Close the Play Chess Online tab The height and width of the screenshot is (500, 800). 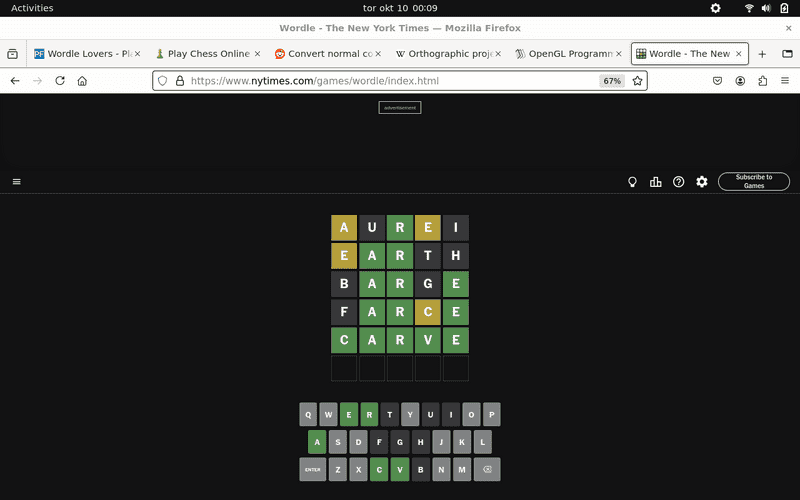[257, 54]
